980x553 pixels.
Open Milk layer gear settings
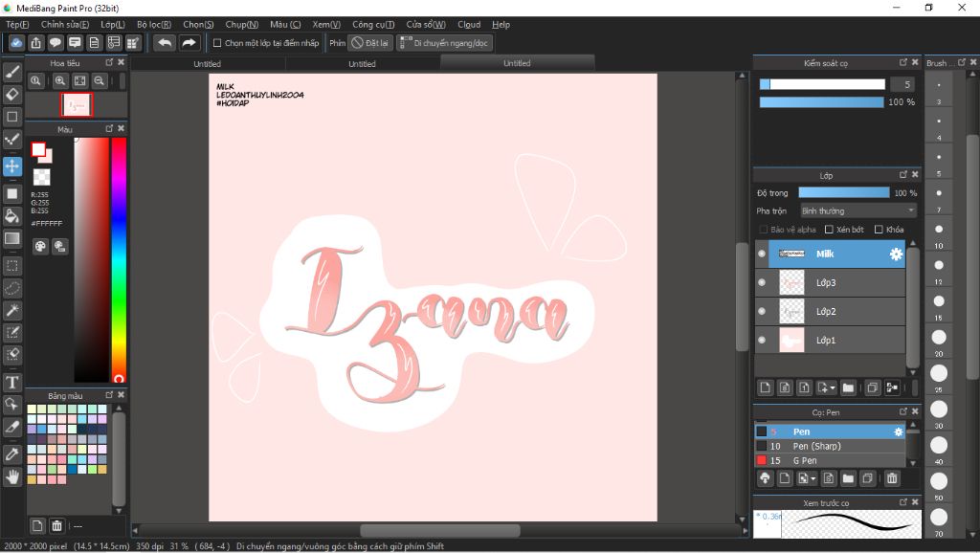click(896, 254)
